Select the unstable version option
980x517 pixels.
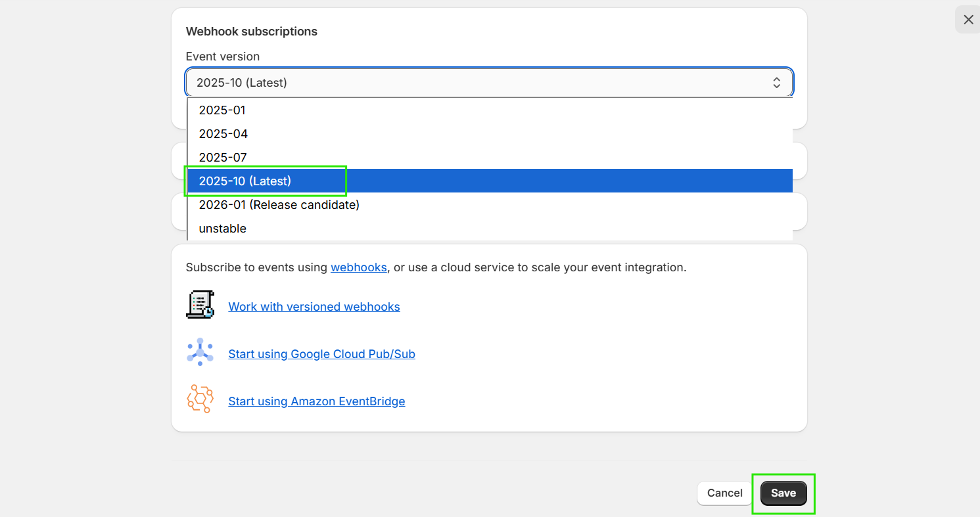(223, 229)
